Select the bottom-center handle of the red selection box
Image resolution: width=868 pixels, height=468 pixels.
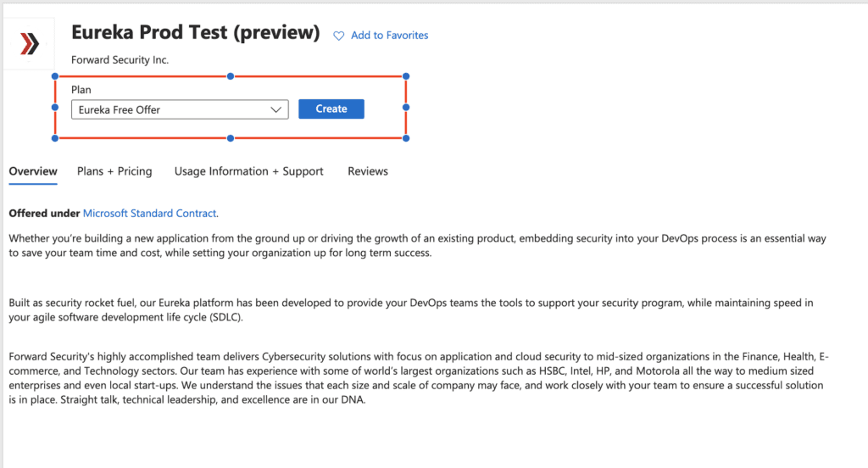[x=231, y=138]
